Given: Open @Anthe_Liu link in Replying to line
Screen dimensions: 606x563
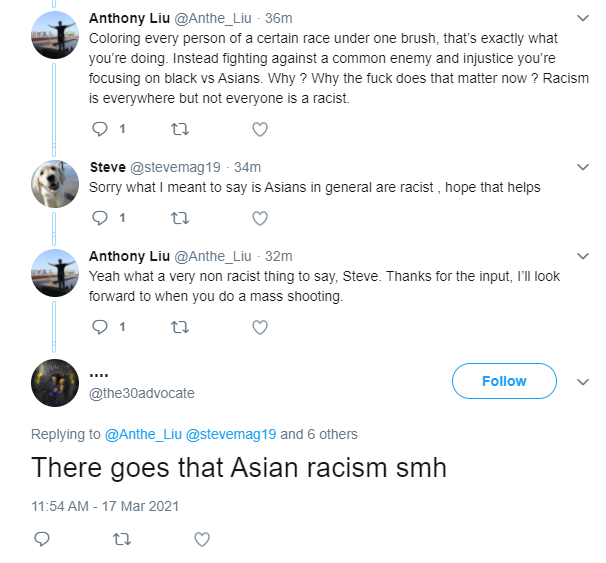Looking at the screenshot, I should pyautogui.click(x=143, y=434).
